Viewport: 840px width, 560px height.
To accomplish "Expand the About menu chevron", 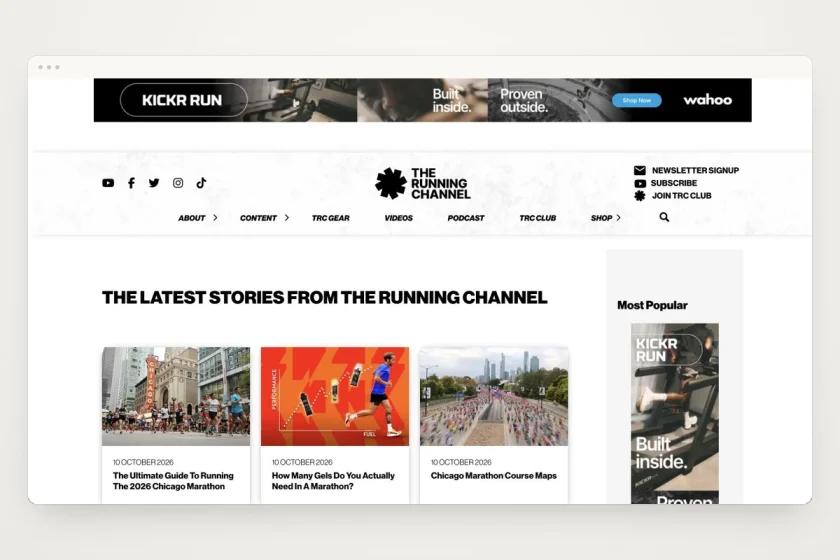I will [x=215, y=218].
